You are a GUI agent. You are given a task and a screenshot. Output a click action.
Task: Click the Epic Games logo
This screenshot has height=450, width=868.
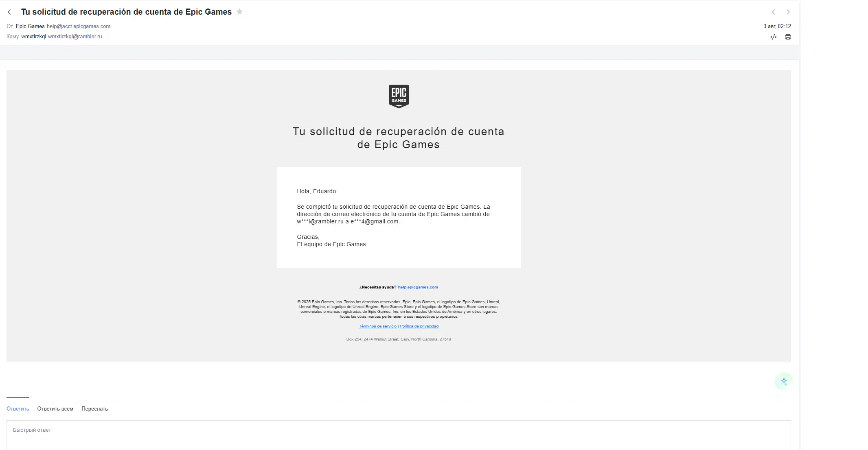pos(399,96)
